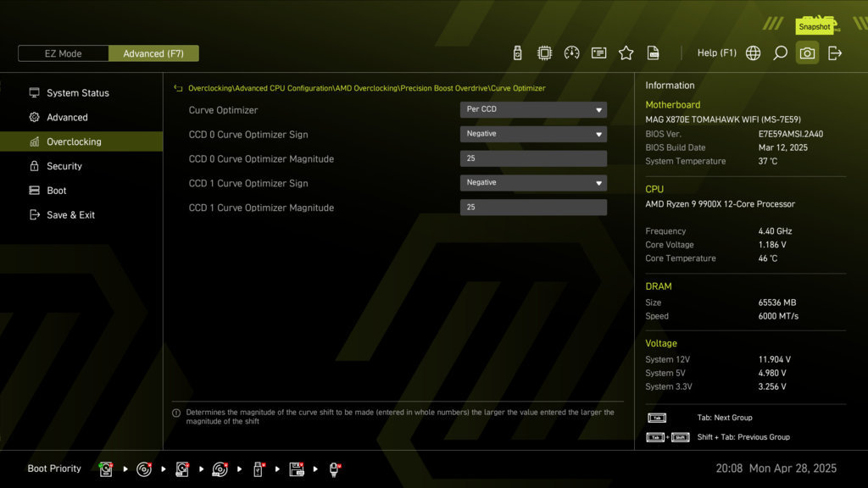
Task: Select third boot priority USB hard disk icon
Action: [182, 469]
